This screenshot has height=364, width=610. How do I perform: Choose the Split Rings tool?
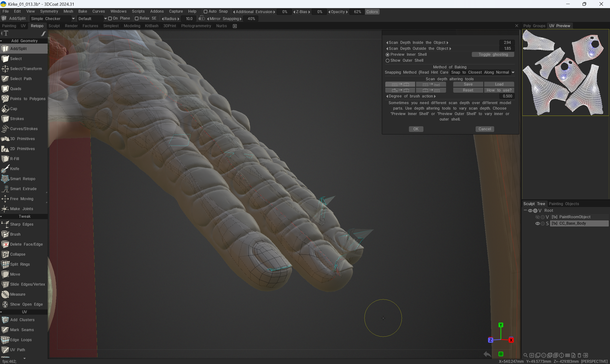(x=20, y=264)
